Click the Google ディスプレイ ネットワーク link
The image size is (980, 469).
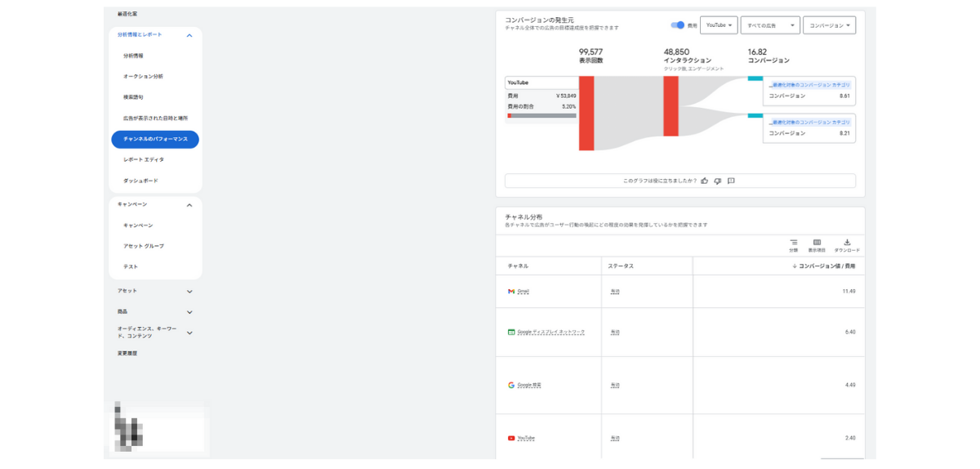(550, 332)
